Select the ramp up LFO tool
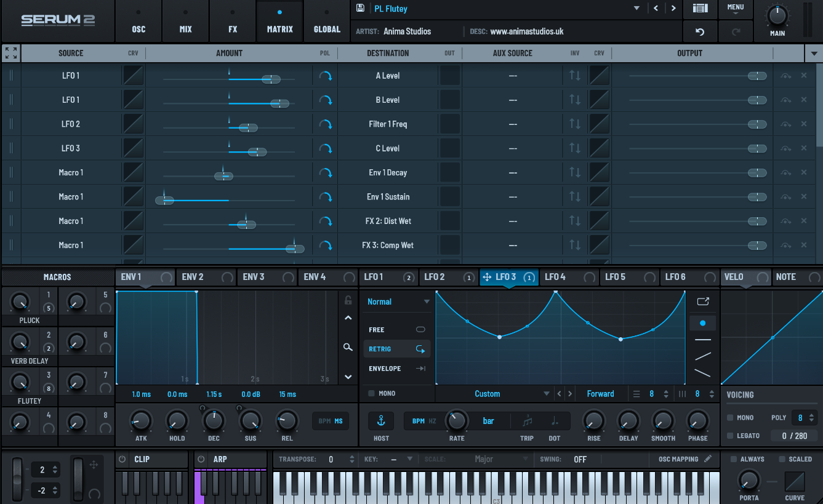The image size is (823, 504). (702, 356)
